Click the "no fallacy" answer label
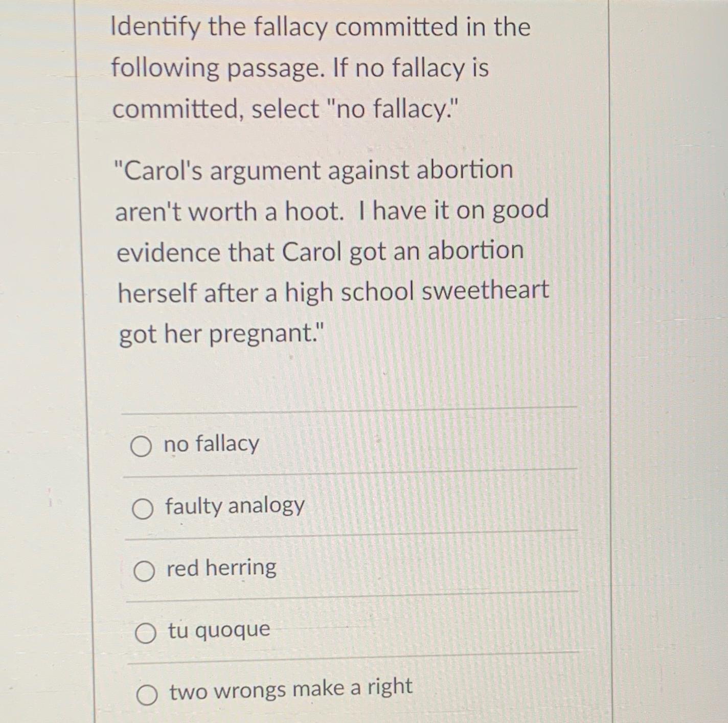The image size is (728, 723). tap(210, 444)
